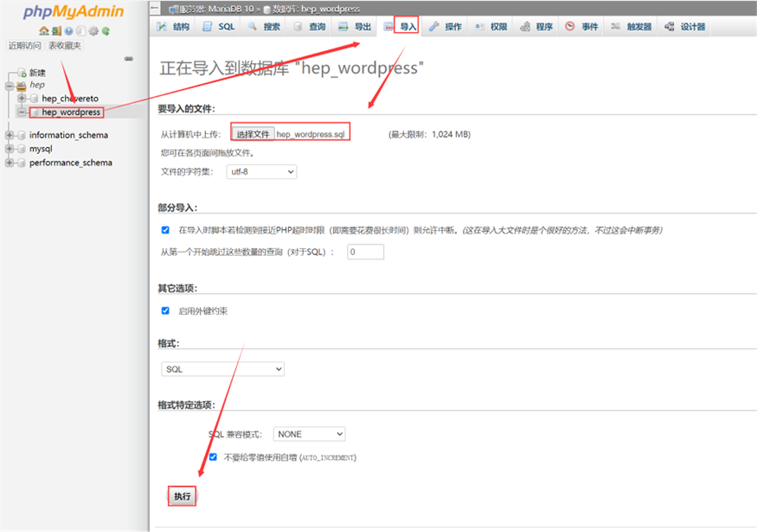Select hep_wordpress database name in tree

point(71,112)
